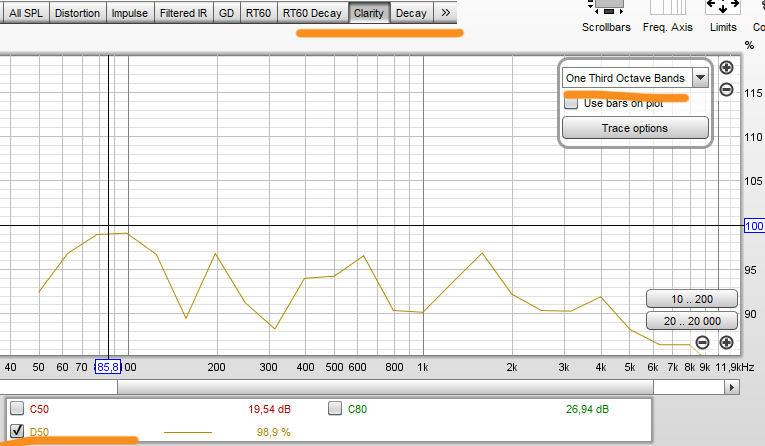Open the Limits toolbar icon

pyautogui.click(x=723, y=16)
